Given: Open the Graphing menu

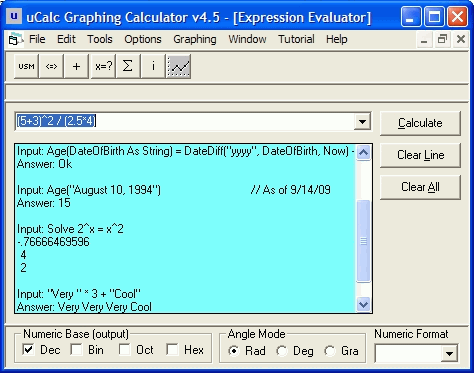Looking at the screenshot, I should (x=195, y=39).
